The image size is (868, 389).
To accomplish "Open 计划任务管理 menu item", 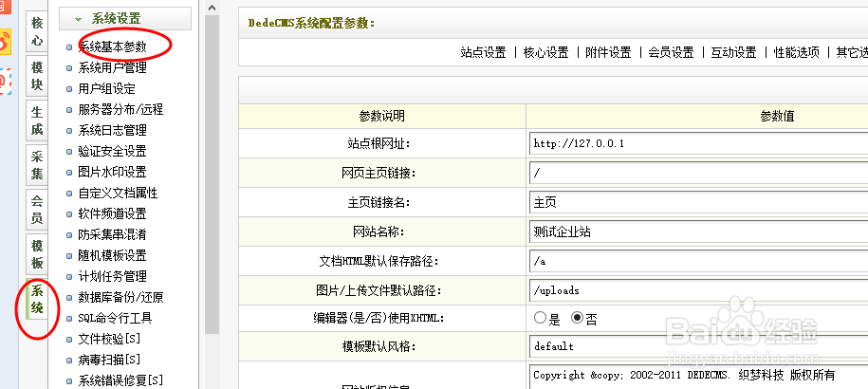I will pos(112,276).
